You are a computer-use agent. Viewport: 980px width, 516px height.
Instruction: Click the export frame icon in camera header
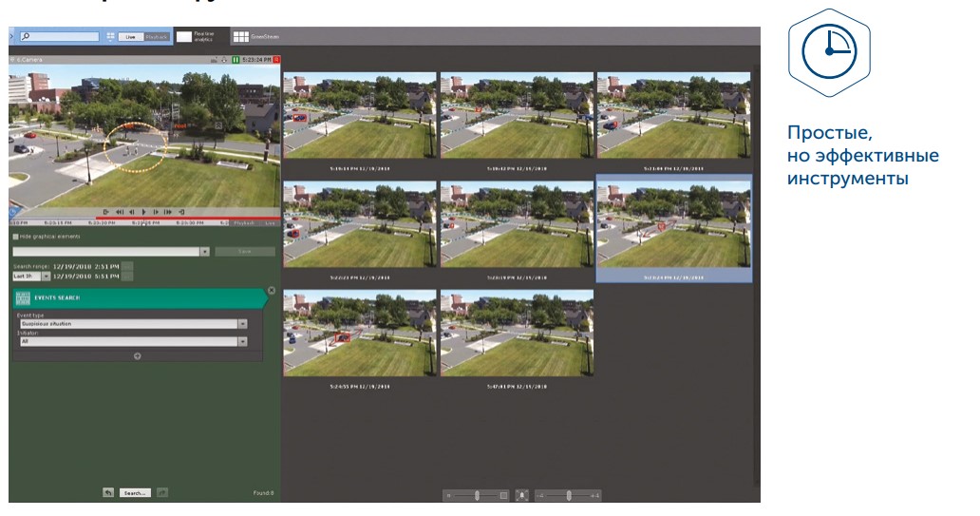[x=214, y=60]
